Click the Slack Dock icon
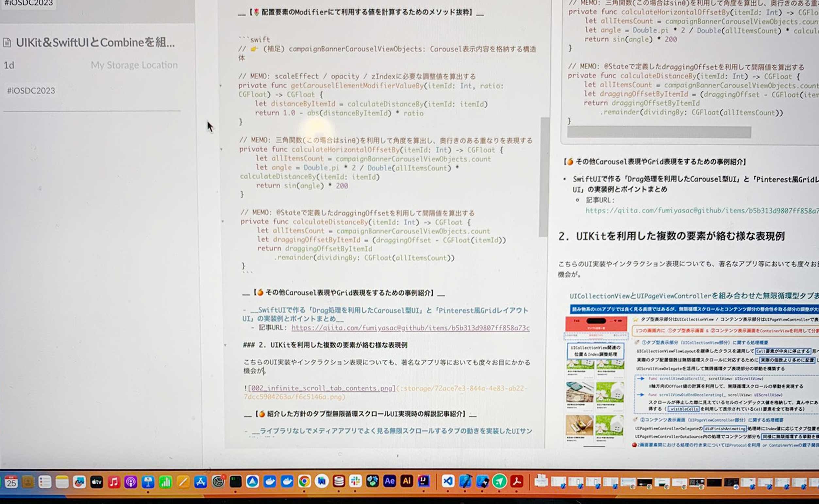The width and height of the screenshot is (819, 504). point(355,481)
